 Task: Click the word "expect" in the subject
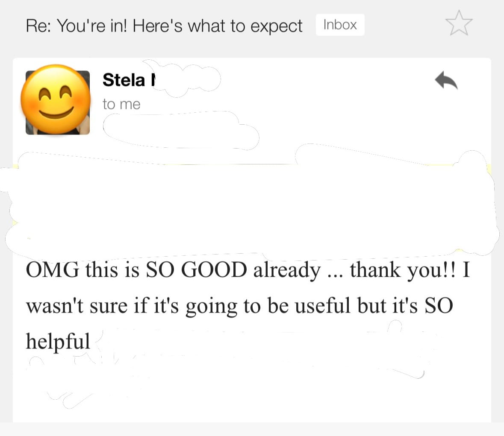pos(276,26)
